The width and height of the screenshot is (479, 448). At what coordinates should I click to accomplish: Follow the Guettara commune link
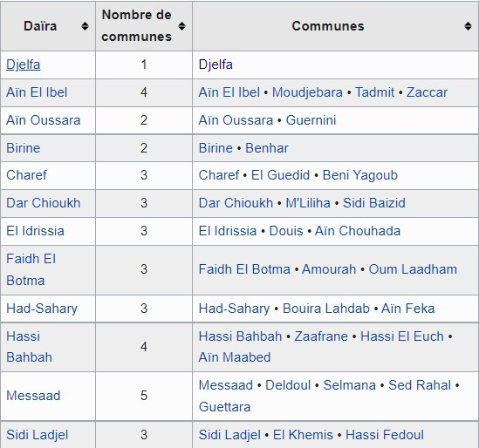(x=225, y=407)
